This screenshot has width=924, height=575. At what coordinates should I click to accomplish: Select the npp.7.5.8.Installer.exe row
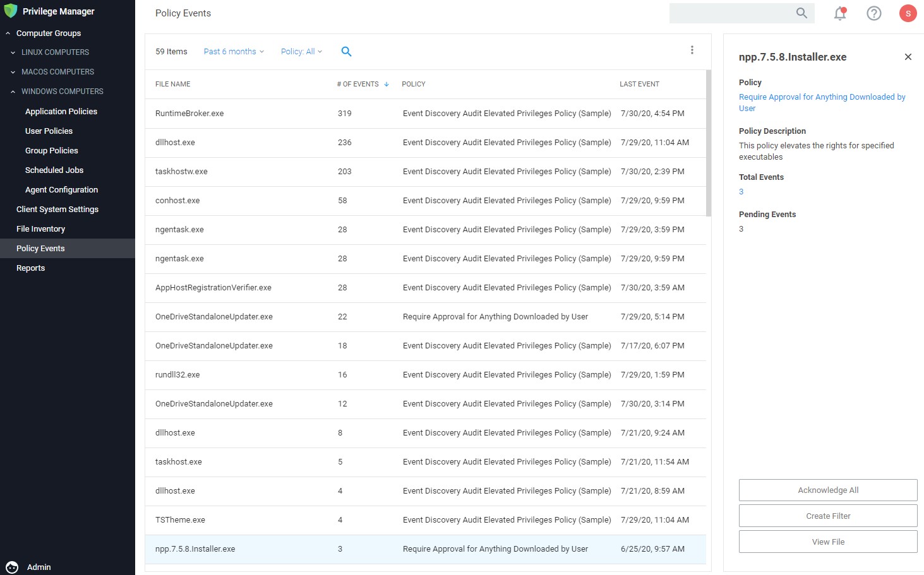coord(426,549)
